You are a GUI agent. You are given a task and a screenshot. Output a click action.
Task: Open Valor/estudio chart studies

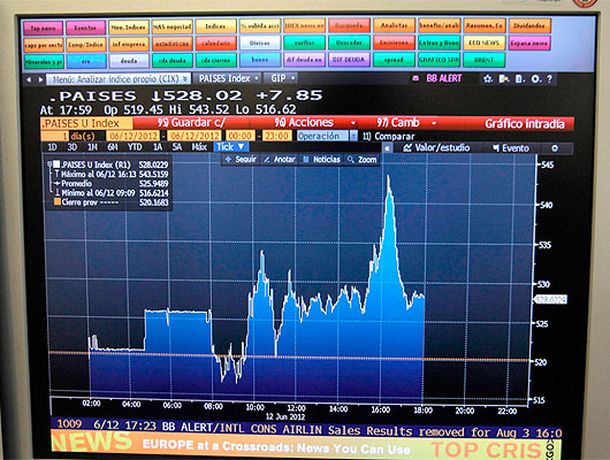tap(436, 148)
